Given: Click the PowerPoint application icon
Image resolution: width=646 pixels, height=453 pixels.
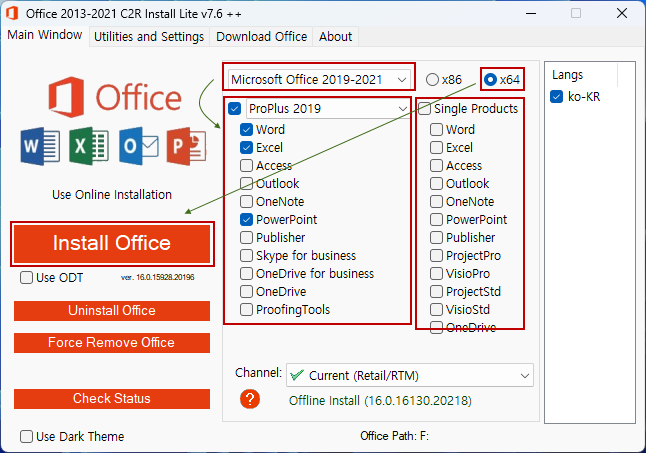Looking at the screenshot, I should 187,146.
